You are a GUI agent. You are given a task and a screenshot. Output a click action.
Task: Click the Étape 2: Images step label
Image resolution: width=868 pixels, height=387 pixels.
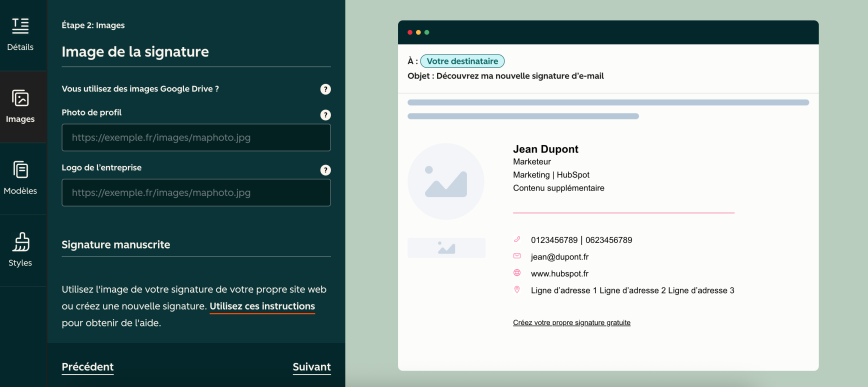coord(93,25)
